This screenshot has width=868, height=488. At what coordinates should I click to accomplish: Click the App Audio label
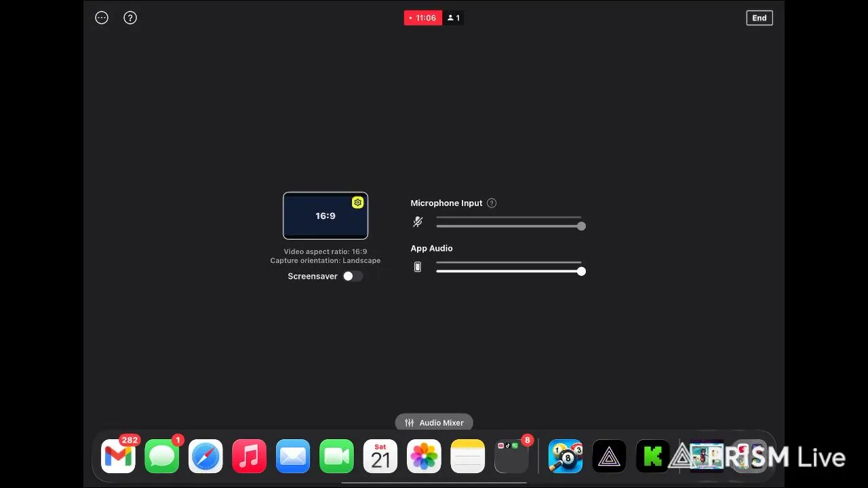point(431,248)
